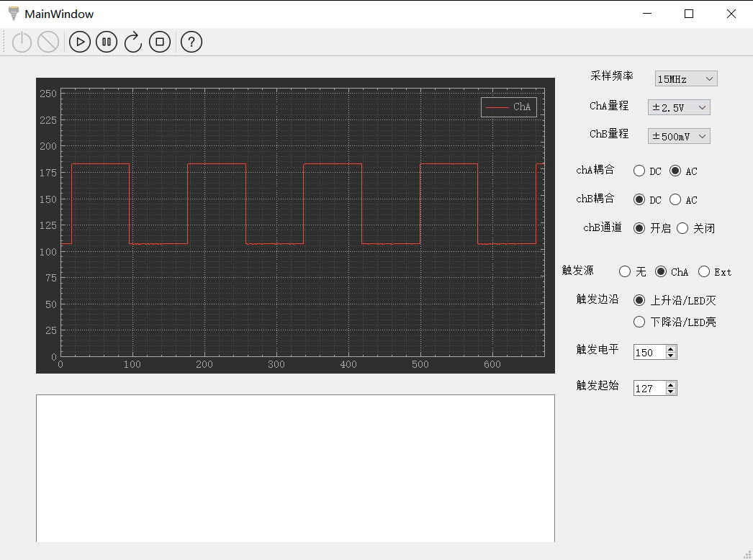753x560 pixels.
Task: Start acquisition with the play button
Action: (x=80, y=42)
